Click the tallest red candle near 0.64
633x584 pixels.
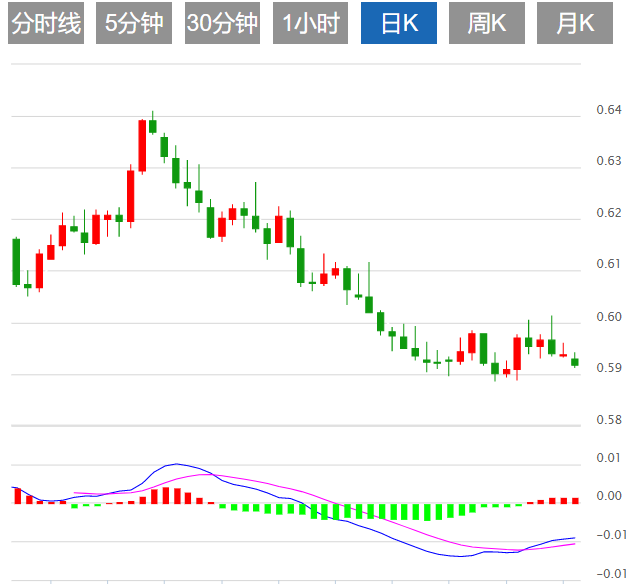[142, 146]
